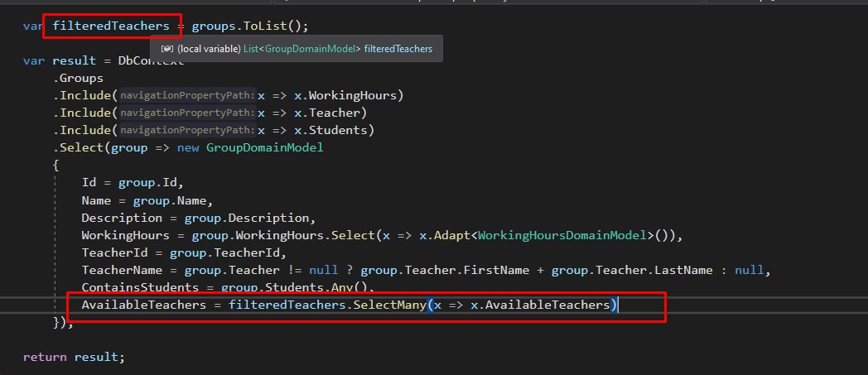
Task: Click group.Id in the Id assignment
Action: pos(147,182)
